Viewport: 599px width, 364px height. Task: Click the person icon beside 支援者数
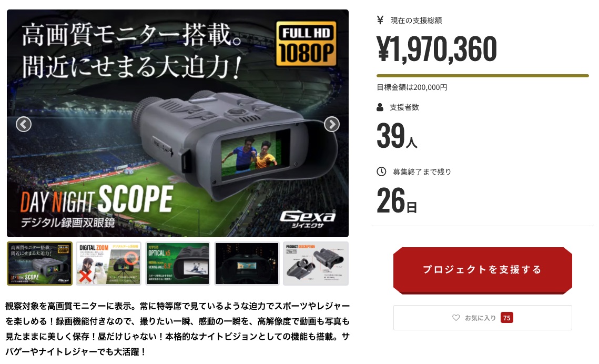click(380, 107)
